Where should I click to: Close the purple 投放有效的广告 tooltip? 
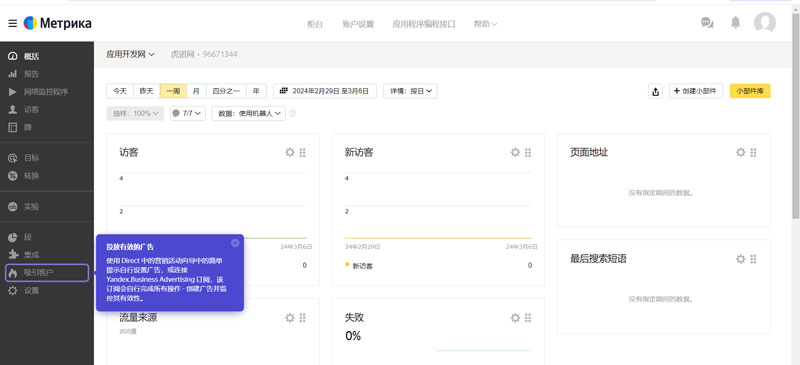[235, 243]
